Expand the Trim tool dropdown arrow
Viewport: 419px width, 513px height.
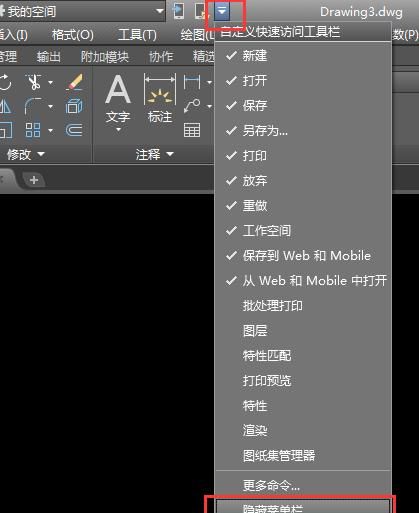(x=50, y=82)
